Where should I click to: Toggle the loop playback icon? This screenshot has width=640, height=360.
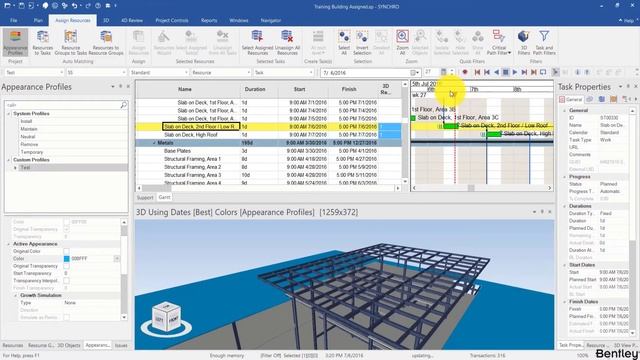pyautogui.click(x=543, y=72)
